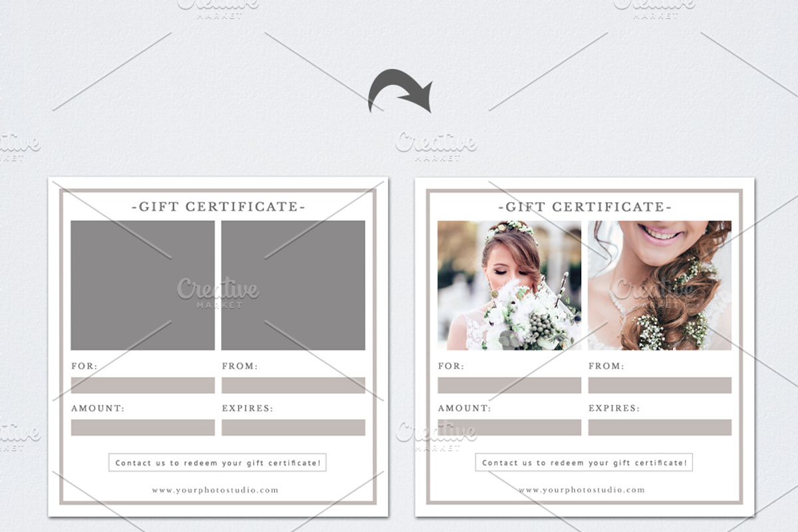
Task: Open the smiling bride braid photo
Action: [660, 285]
